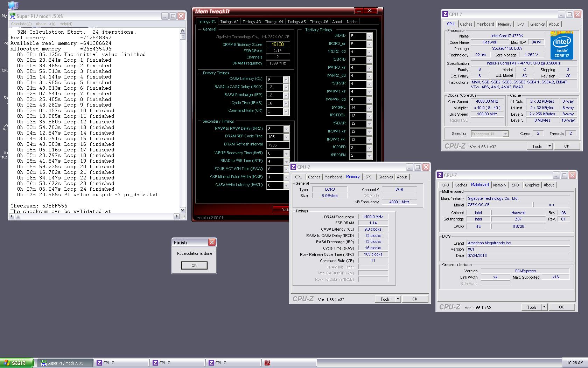Click the Start button on taskbar

click(17, 363)
